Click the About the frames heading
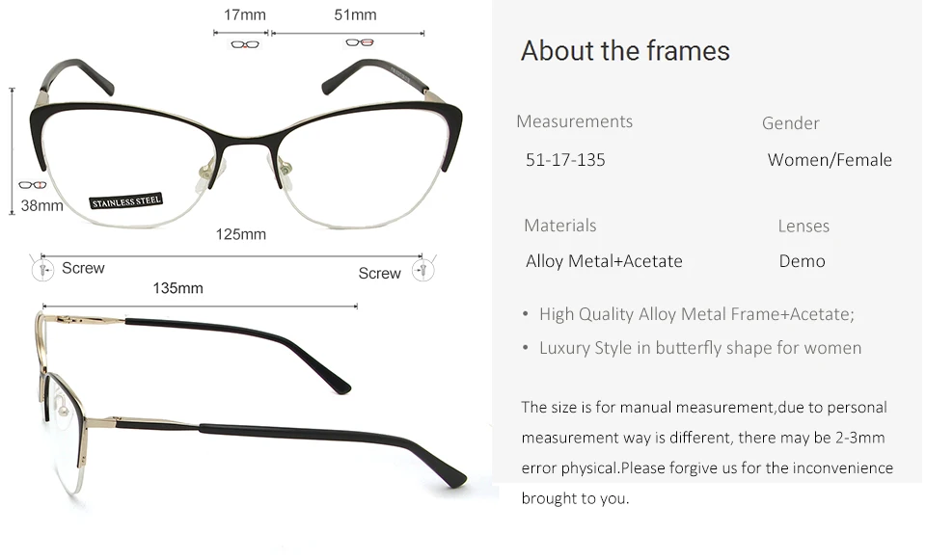The width and height of the screenshot is (926, 560). click(x=625, y=51)
